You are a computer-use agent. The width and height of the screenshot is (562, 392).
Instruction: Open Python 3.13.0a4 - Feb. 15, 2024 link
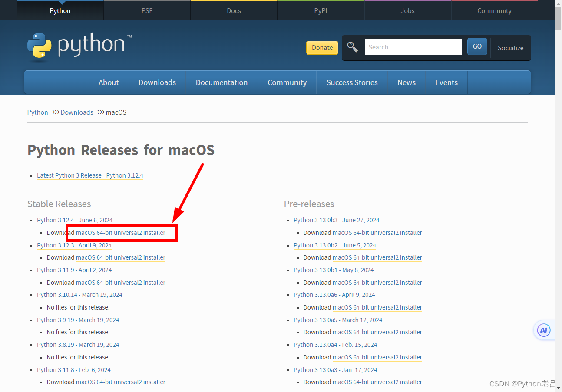coord(335,345)
